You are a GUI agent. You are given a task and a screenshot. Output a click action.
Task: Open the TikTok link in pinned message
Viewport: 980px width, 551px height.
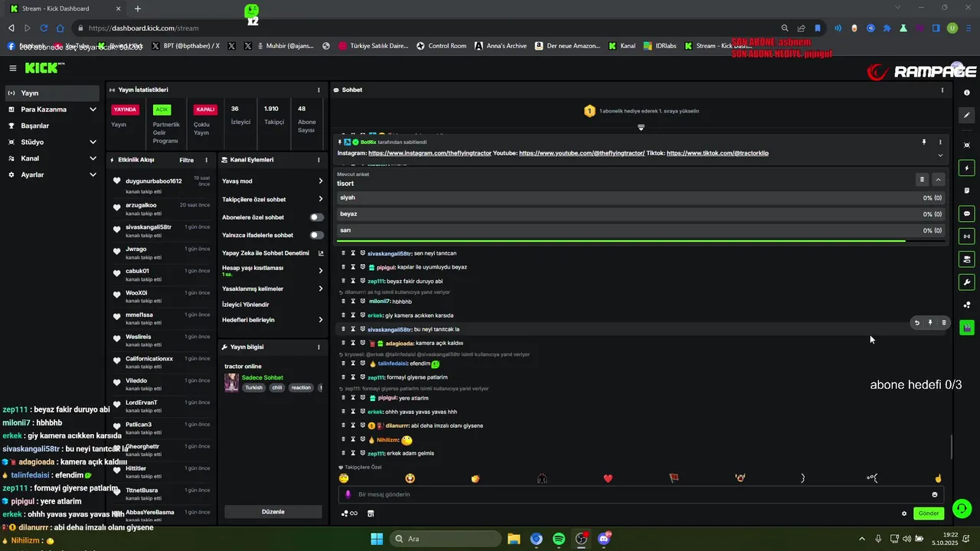click(717, 153)
